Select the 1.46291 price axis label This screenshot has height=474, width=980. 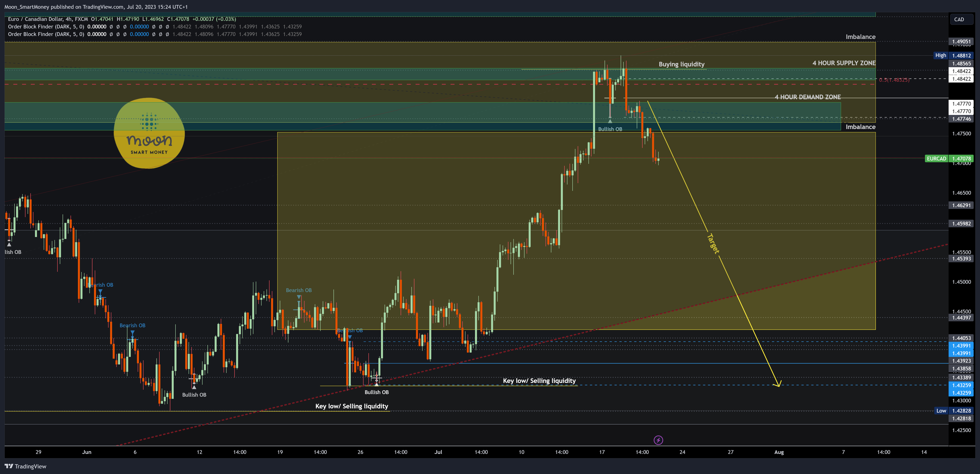(x=961, y=205)
